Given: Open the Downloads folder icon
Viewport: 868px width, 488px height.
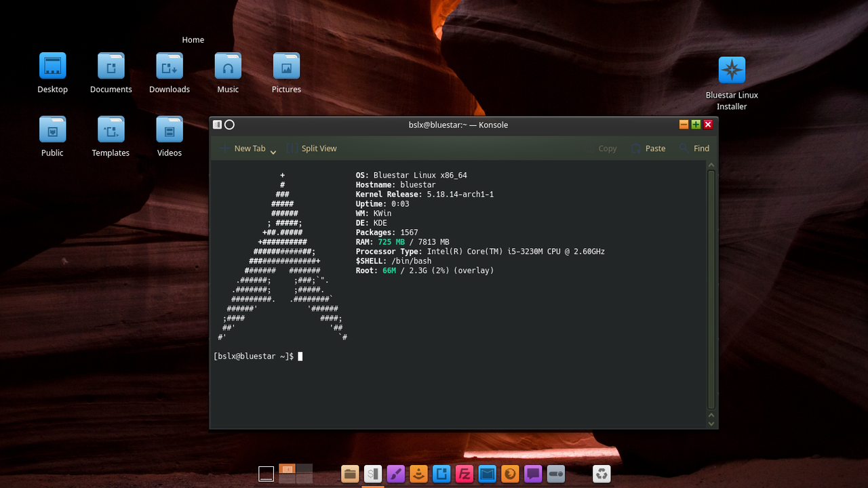Looking at the screenshot, I should click(170, 66).
